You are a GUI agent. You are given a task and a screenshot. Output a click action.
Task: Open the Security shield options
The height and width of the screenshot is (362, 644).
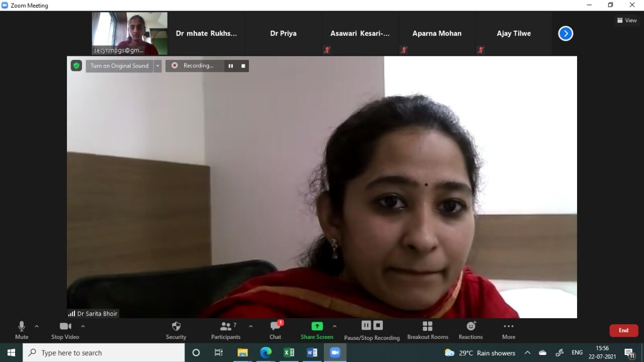pyautogui.click(x=176, y=330)
